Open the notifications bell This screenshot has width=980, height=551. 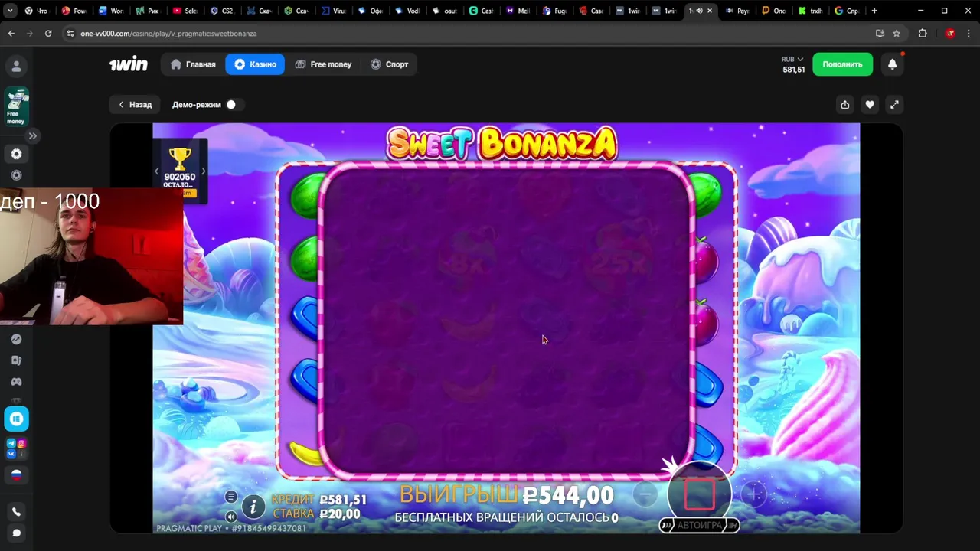[892, 64]
